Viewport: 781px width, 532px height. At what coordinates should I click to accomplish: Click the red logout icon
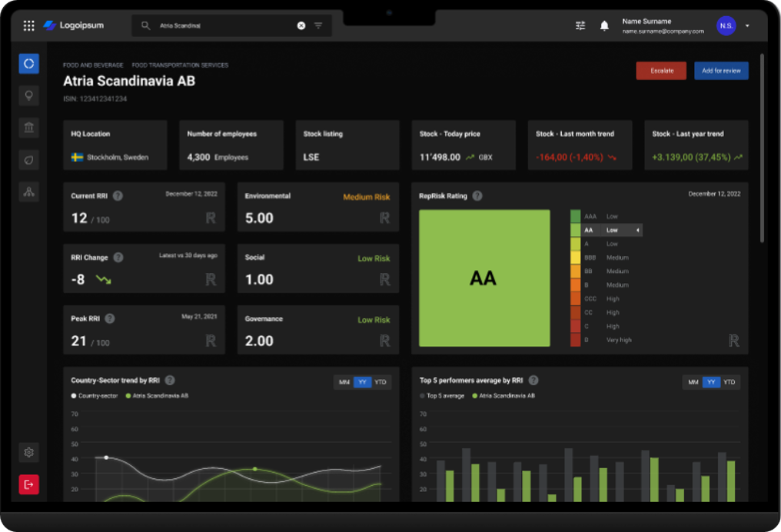(x=29, y=484)
